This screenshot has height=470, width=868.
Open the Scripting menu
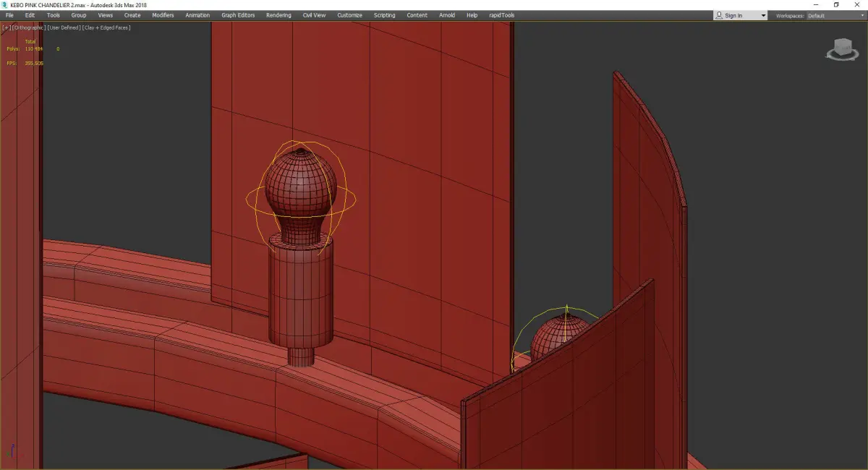click(x=385, y=15)
